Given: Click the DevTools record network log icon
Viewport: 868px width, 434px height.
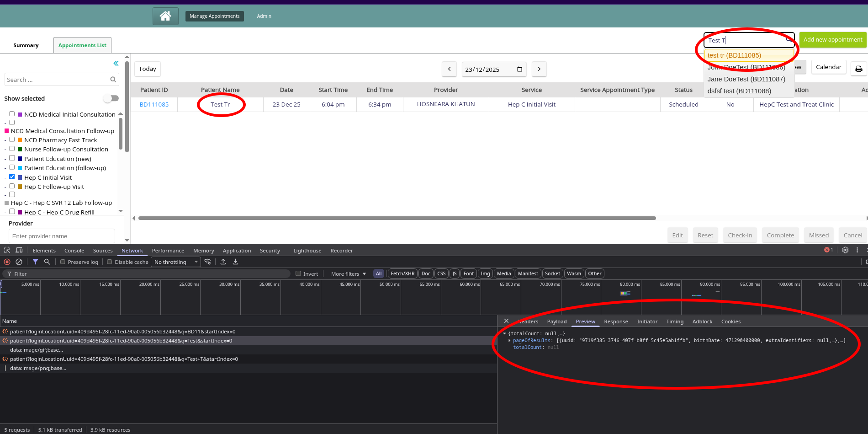Looking at the screenshot, I should (7, 262).
